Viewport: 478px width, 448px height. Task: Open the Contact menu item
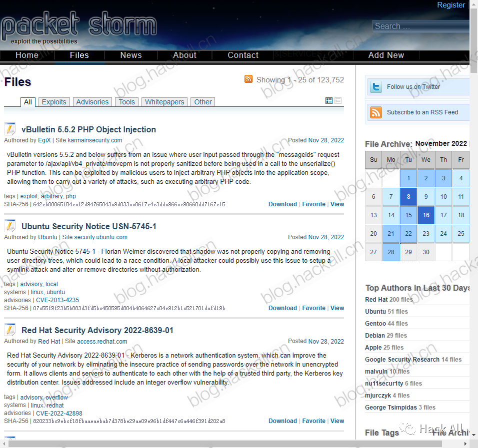243,55
